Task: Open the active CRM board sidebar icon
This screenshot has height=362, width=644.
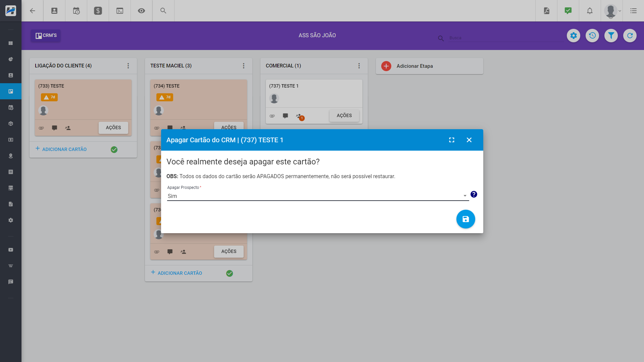Action: click(11, 91)
